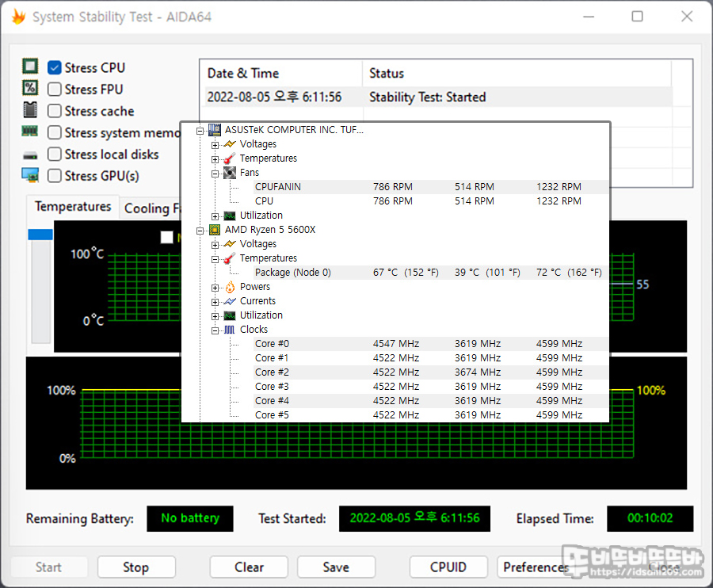Expand the motherboard Temperatures node

[x=215, y=159]
